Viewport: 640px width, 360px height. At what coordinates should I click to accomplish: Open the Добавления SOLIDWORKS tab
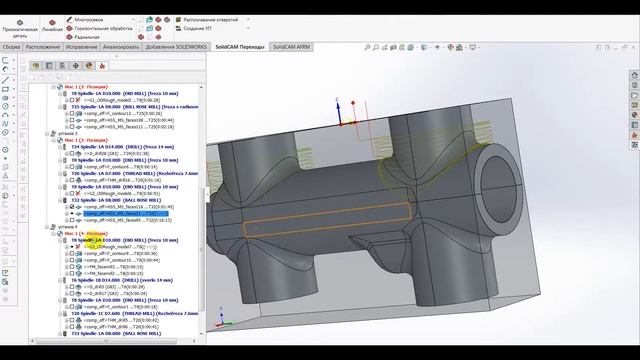tap(176, 47)
